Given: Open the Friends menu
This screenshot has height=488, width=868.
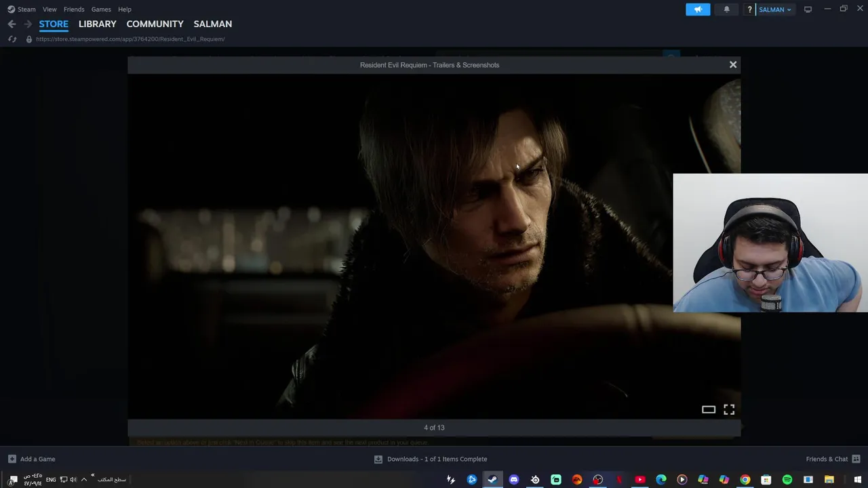Looking at the screenshot, I should coord(74,9).
